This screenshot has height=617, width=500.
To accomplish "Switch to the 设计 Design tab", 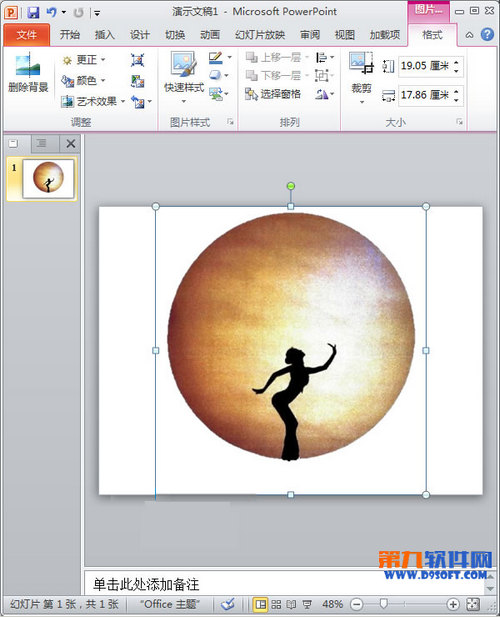I will [x=140, y=35].
